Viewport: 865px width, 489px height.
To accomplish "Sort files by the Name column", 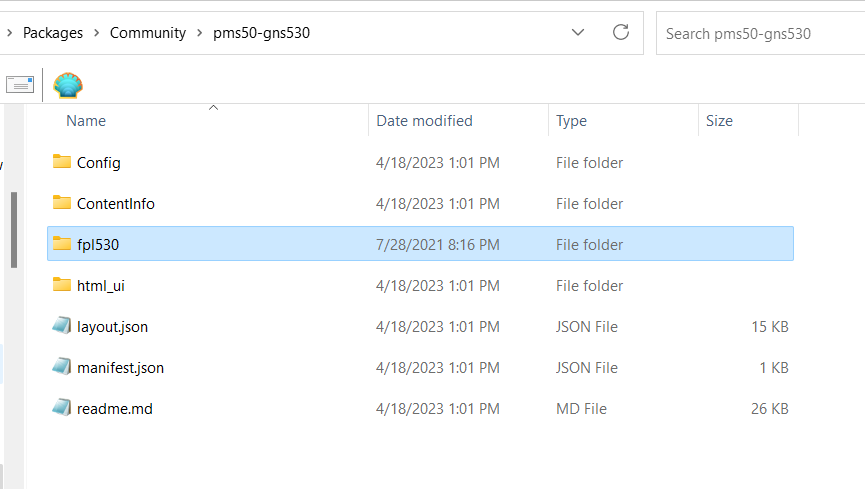I will point(86,121).
